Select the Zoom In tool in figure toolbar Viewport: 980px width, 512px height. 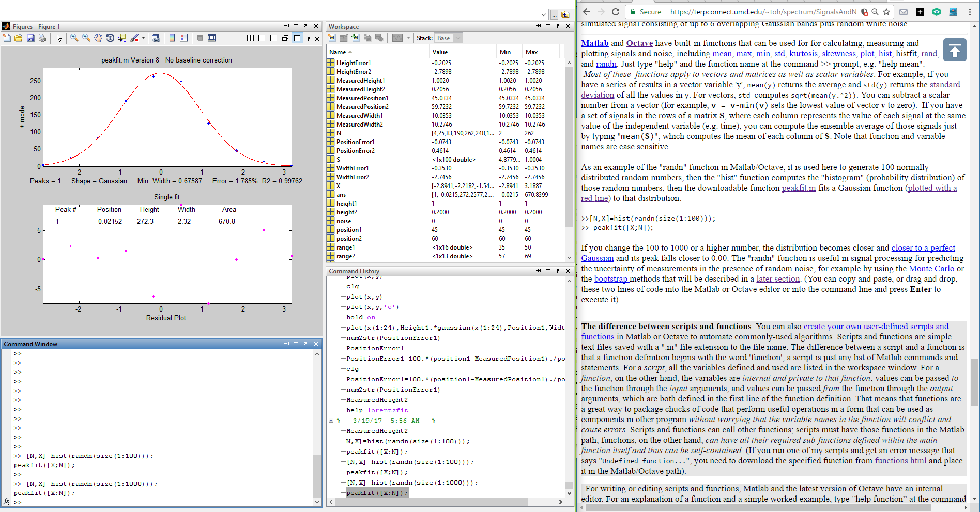pyautogui.click(x=74, y=38)
